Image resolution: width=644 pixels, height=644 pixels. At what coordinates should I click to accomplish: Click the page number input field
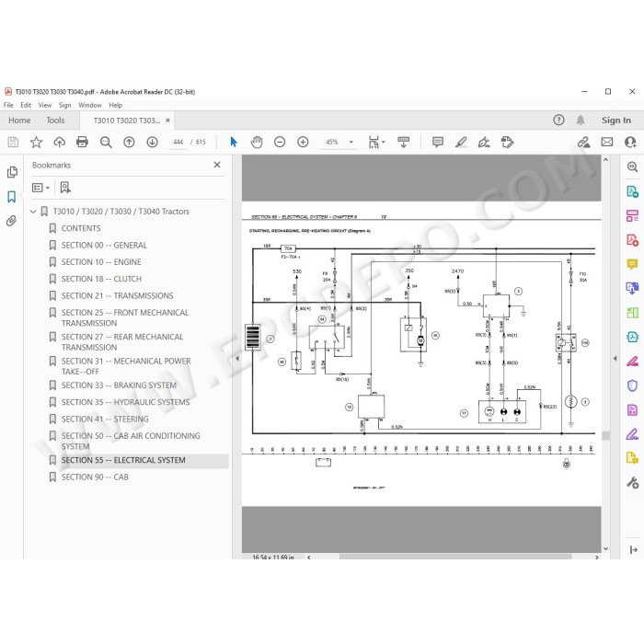point(178,142)
